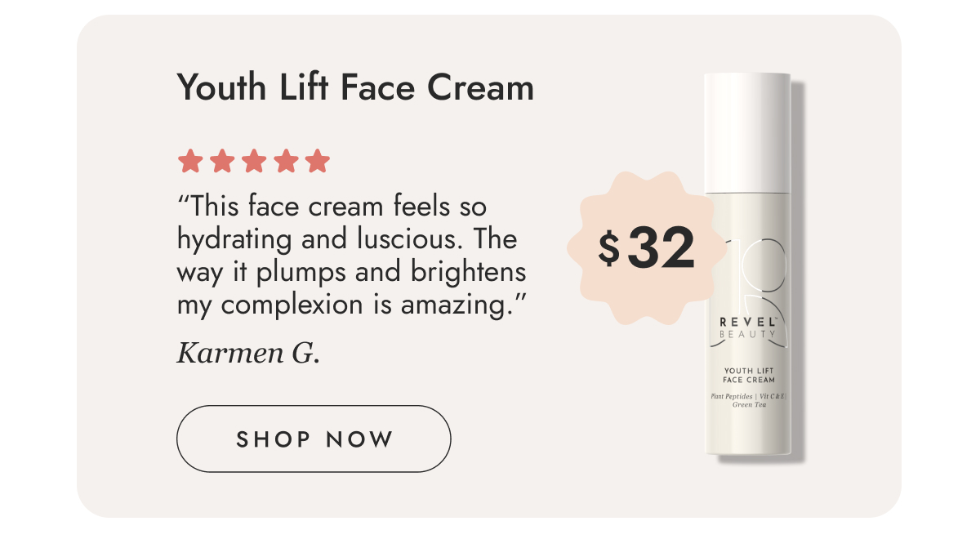Image resolution: width=980 pixels, height=539 pixels.
Task: Click the first rating star
Action: [190, 161]
